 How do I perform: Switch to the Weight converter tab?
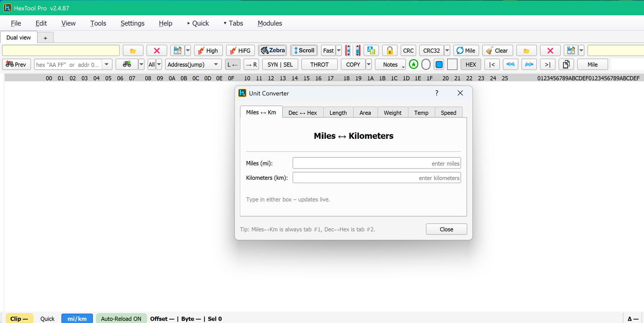tap(392, 113)
